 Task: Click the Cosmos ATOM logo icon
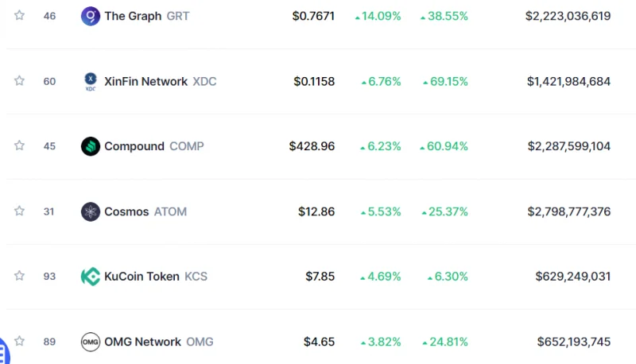[91, 211]
